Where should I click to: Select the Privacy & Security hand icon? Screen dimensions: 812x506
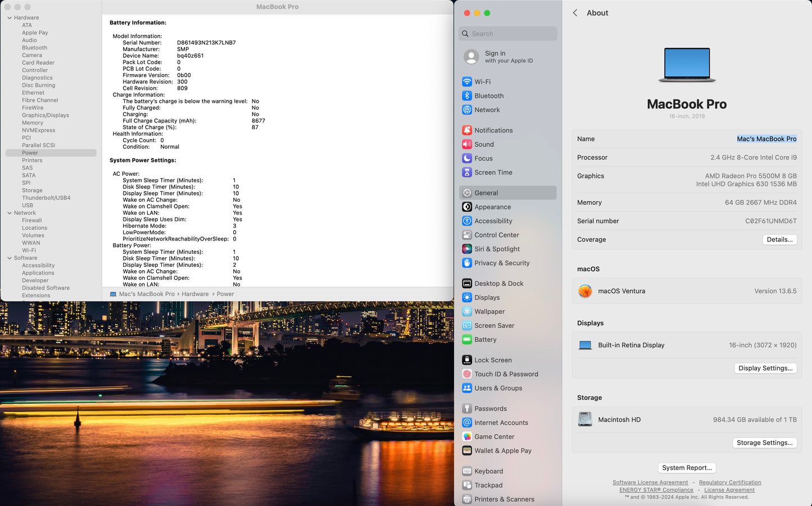[466, 263]
